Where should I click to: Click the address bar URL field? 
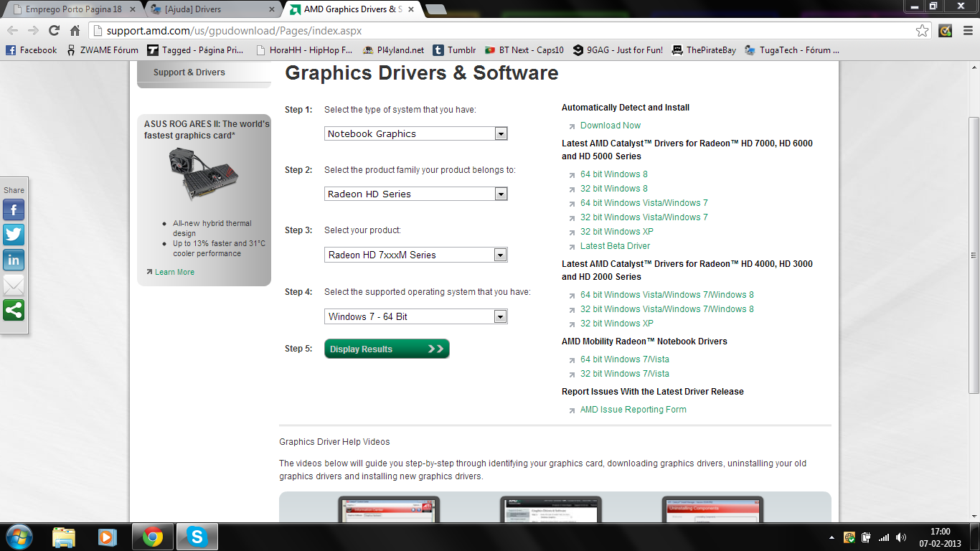tap(502, 31)
